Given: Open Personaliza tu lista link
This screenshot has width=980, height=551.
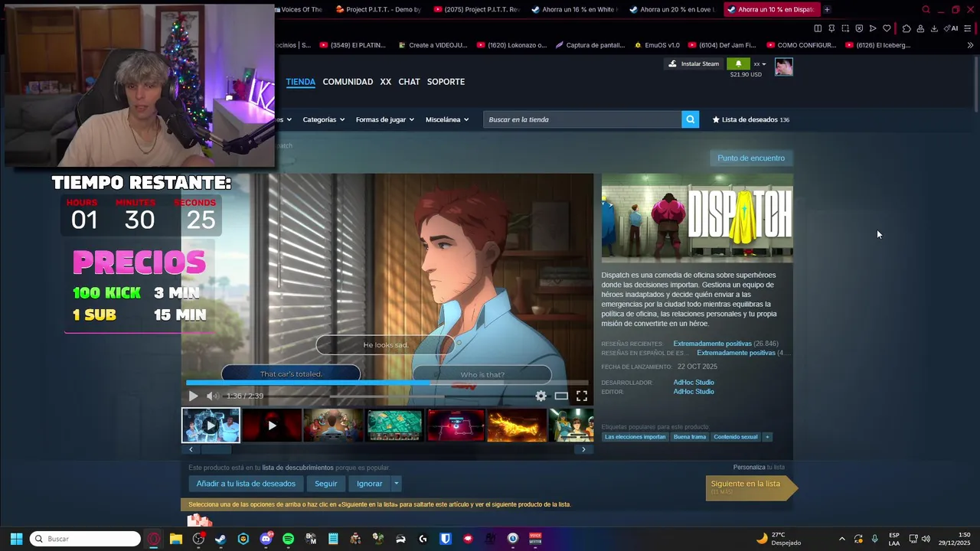Looking at the screenshot, I should [759, 467].
